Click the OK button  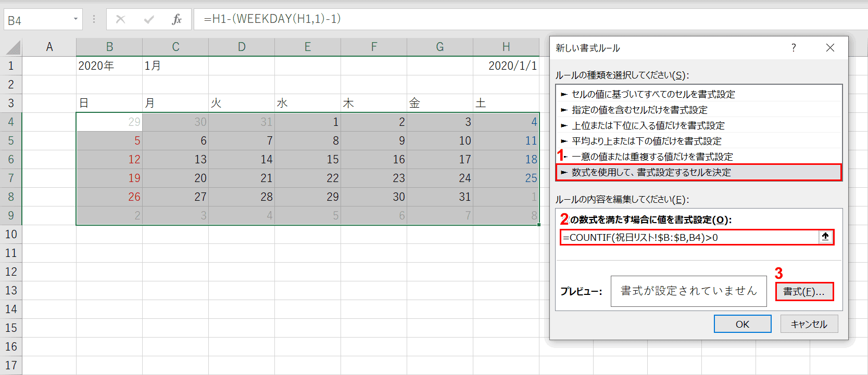(743, 324)
